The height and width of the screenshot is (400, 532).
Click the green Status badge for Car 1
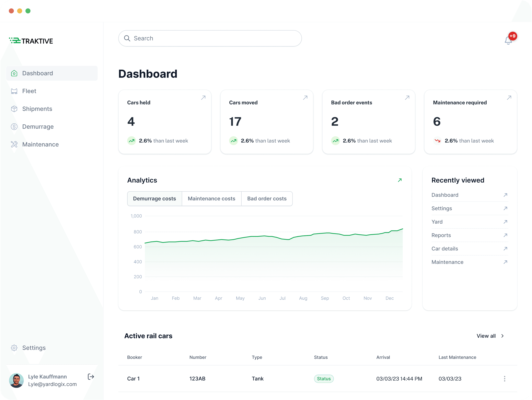[x=324, y=379]
